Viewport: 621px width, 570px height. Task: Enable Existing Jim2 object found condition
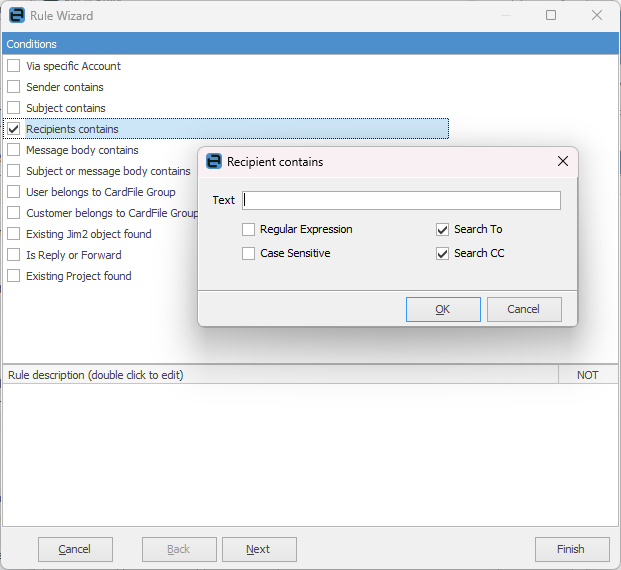click(x=13, y=234)
